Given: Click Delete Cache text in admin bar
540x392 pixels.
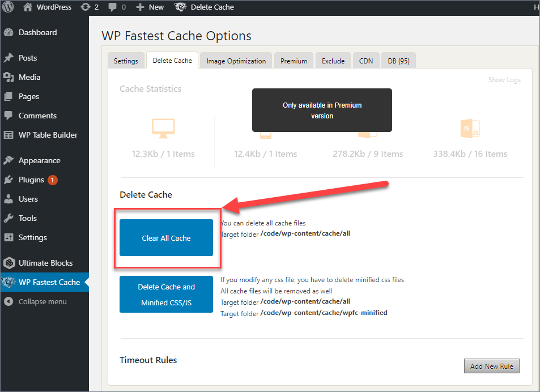Looking at the screenshot, I should pyautogui.click(x=212, y=7).
